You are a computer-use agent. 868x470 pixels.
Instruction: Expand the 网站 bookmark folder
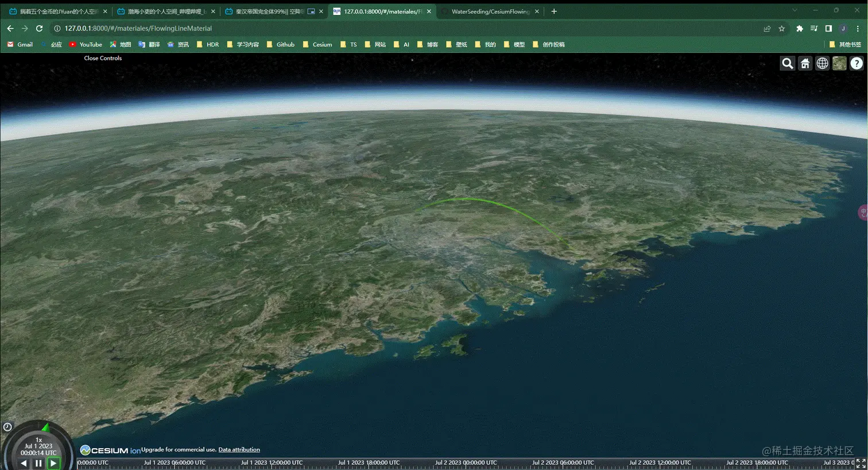point(375,44)
